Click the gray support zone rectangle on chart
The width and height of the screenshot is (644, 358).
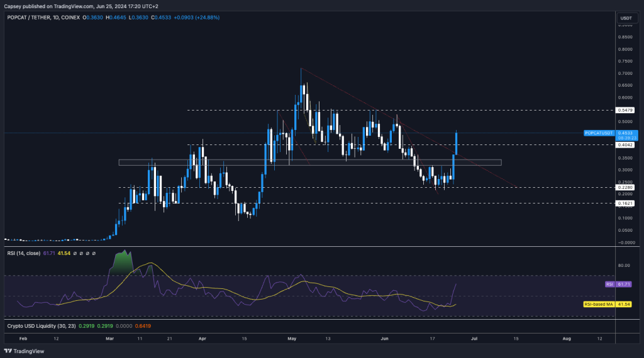(310, 163)
